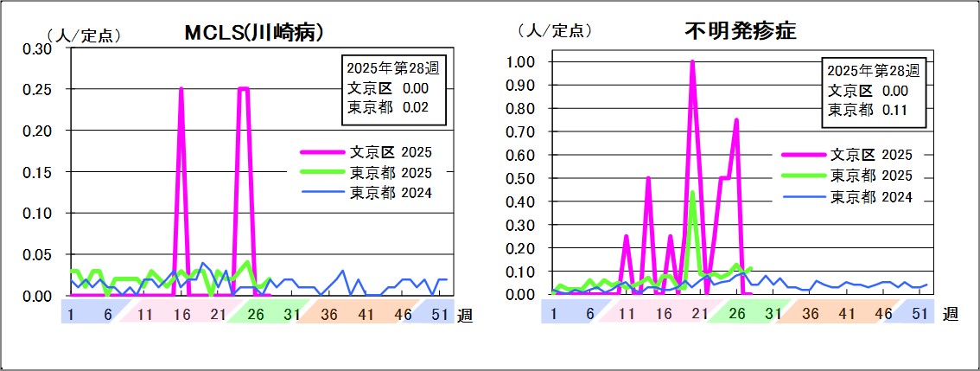The image size is (980, 371).
Task: Select 東京都 0.11 in the 不明発疹症 info box
Action: (868, 110)
